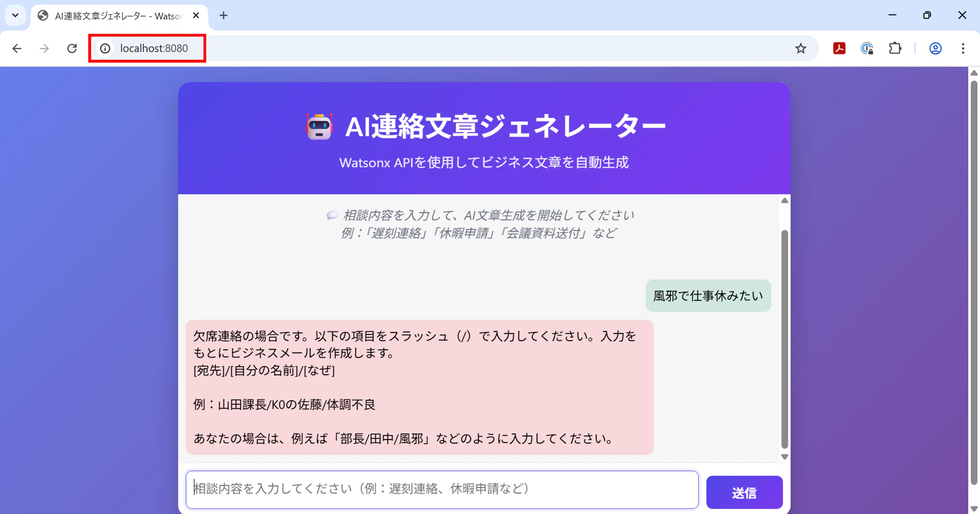The image size is (980, 514).
Task: Click the 送信 button
Action: [744, 492]
